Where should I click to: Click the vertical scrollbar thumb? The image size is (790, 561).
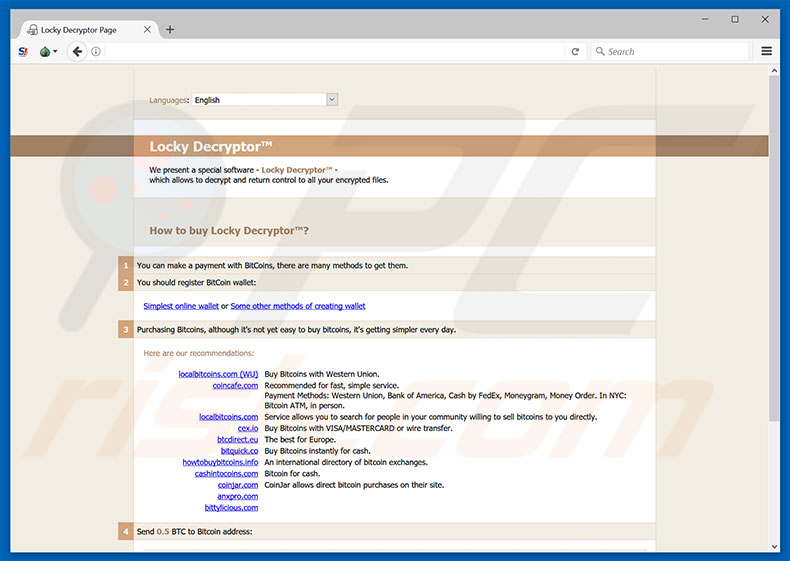coord(774,248)
